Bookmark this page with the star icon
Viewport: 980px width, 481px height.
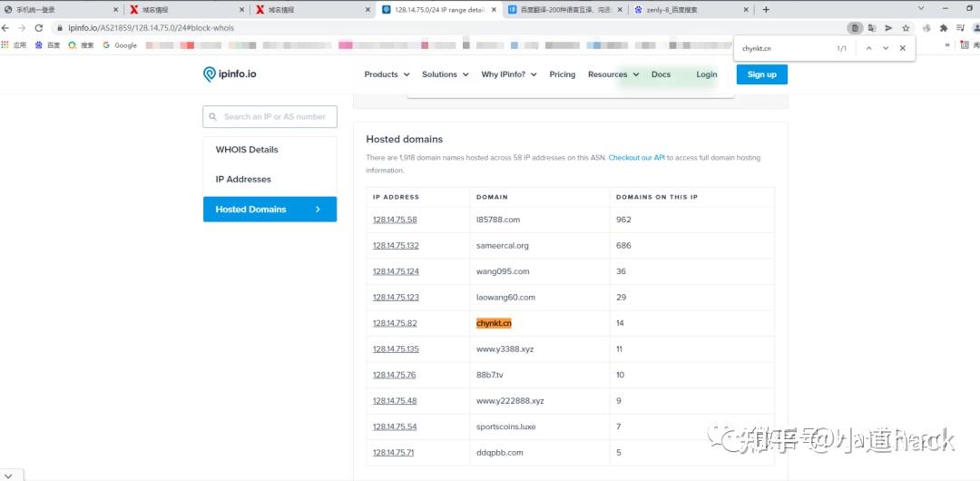point(906,28)
